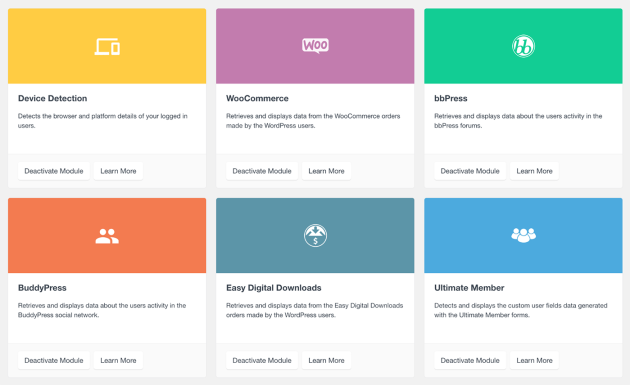Click the WooCommerce title text
Screen dimensions: 630x385
[x=257, y=98]
